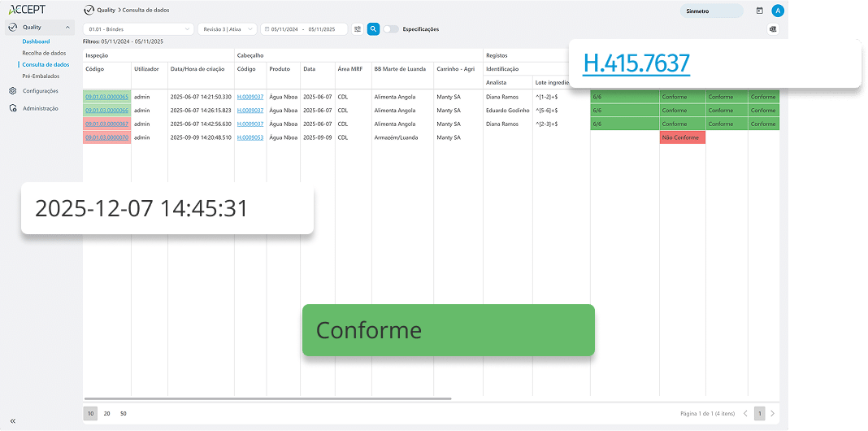Open inspection code 09.01.03.0000065

click(106, 97)
